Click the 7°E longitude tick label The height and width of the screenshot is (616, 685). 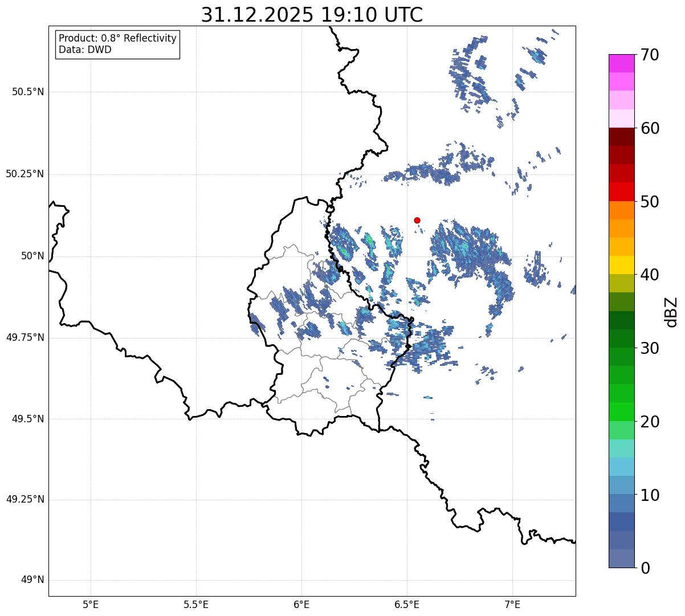tap(513, 604)
